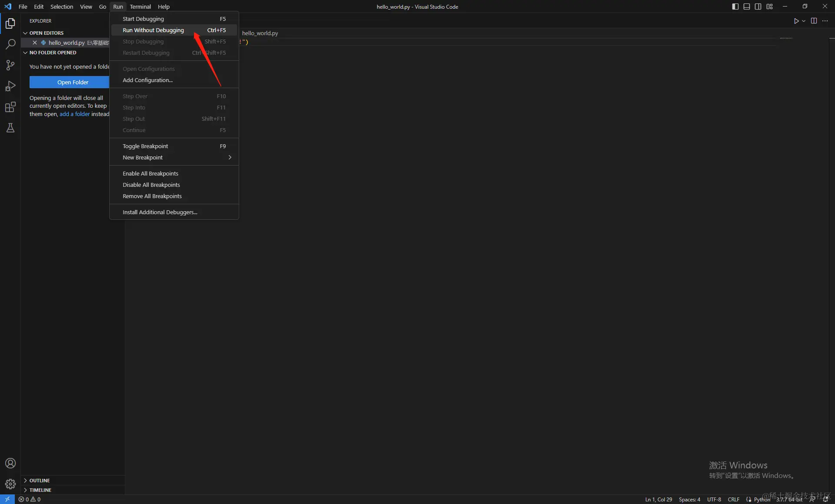Open the Source Control view icon

point(10,65)
